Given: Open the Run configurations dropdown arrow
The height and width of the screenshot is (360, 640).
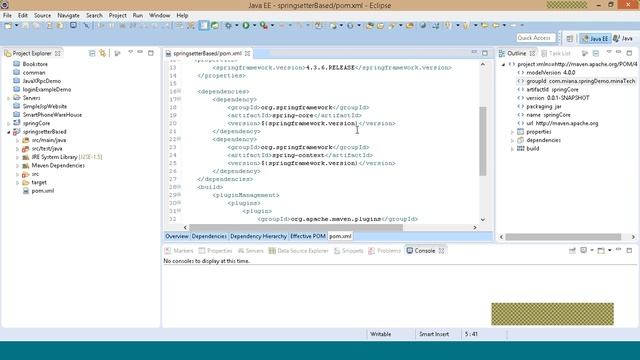Looking at the screenshot, I should pos(254,25).
